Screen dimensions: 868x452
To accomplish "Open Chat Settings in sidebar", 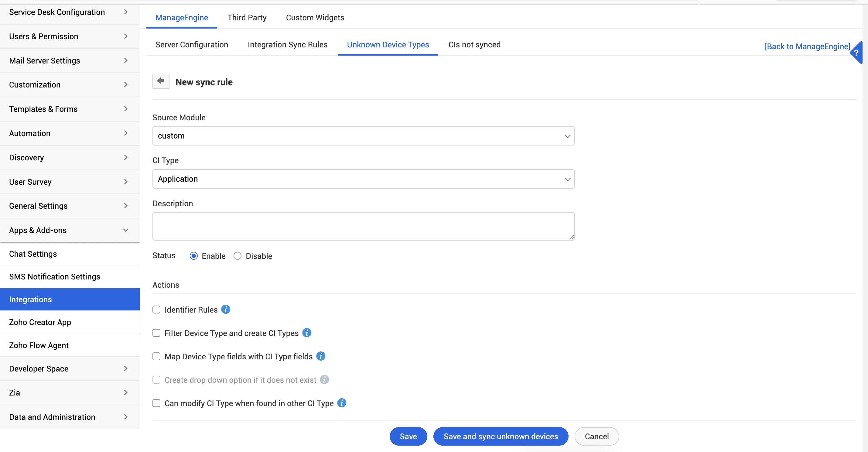I will (x=70, y=254).
